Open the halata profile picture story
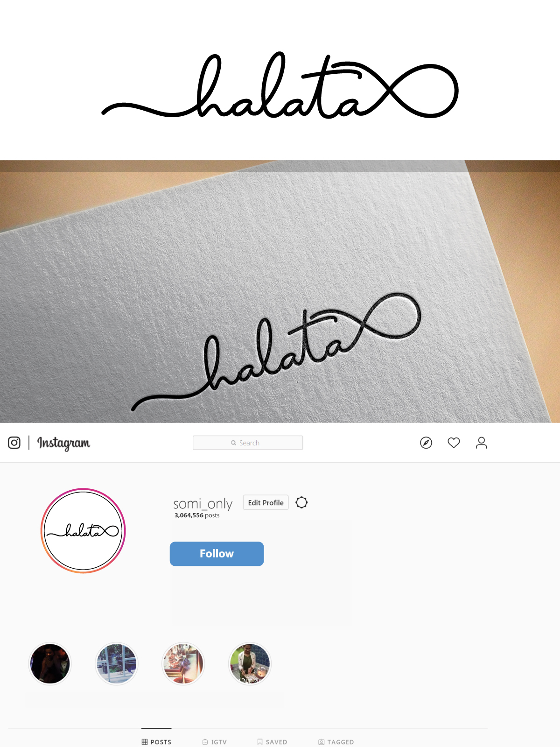 point(83,531)
